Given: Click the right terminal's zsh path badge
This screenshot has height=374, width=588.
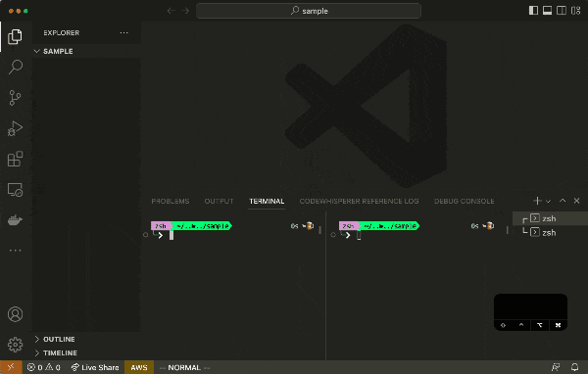Looking at the screenshot, I should pyautogui.click(x=379, y=225).
